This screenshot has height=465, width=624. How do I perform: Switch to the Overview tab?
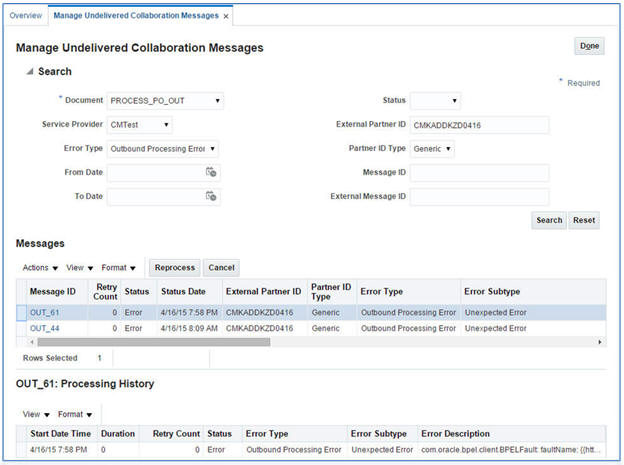[27, 16]
